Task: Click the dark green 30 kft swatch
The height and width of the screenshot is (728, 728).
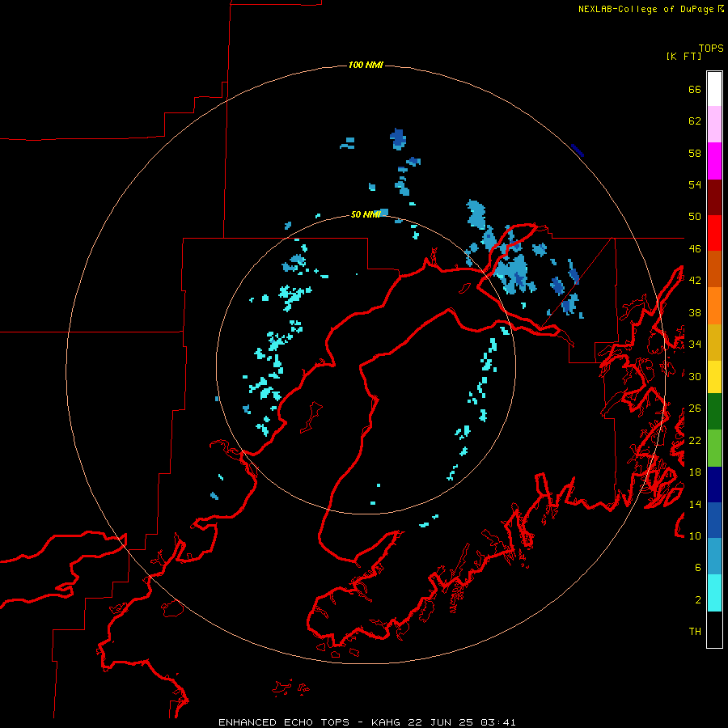Action: click(714, 412)
